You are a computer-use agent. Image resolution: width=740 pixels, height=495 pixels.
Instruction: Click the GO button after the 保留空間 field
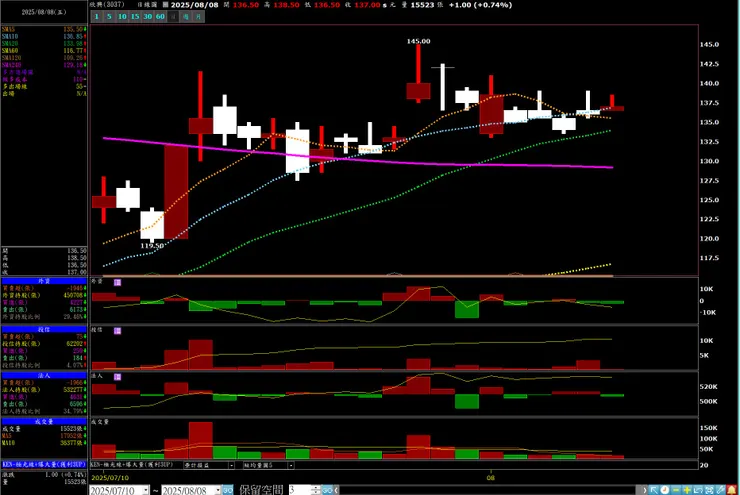(327, 490)
